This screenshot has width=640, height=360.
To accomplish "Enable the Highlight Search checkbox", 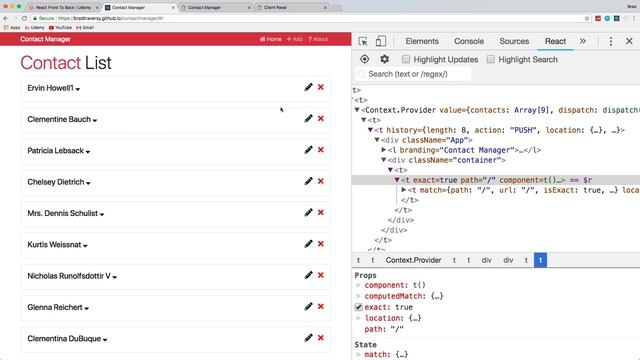I will click(x=491, y=59).
